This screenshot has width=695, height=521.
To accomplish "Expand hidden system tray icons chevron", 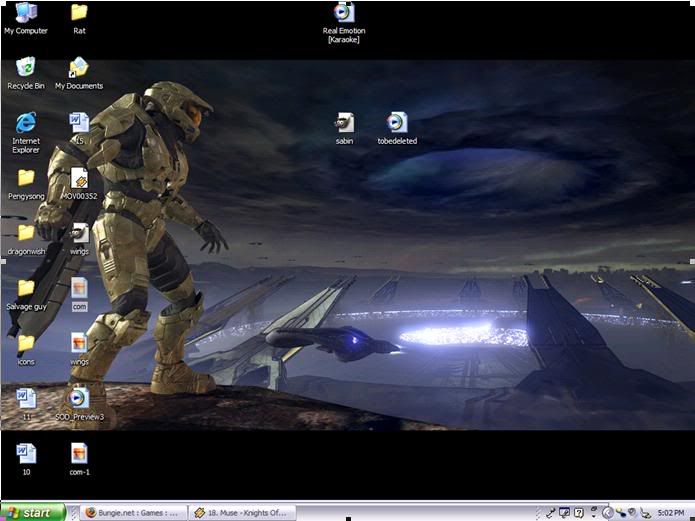I will click(608, 513).
